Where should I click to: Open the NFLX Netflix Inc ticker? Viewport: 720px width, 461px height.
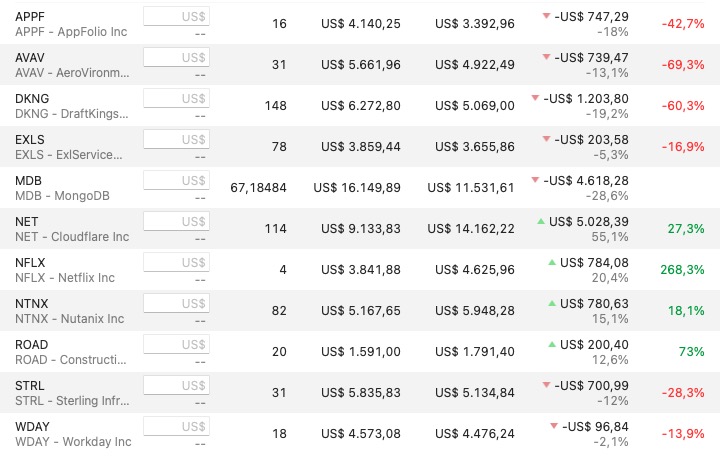tap(30, 263)
